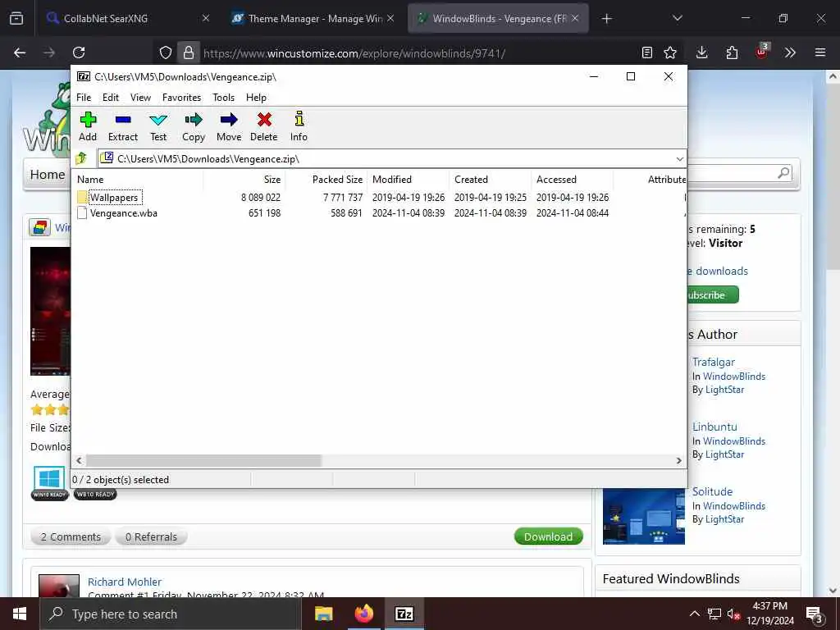
Task: Open the browser extensions icon
Action: [732, 52]
